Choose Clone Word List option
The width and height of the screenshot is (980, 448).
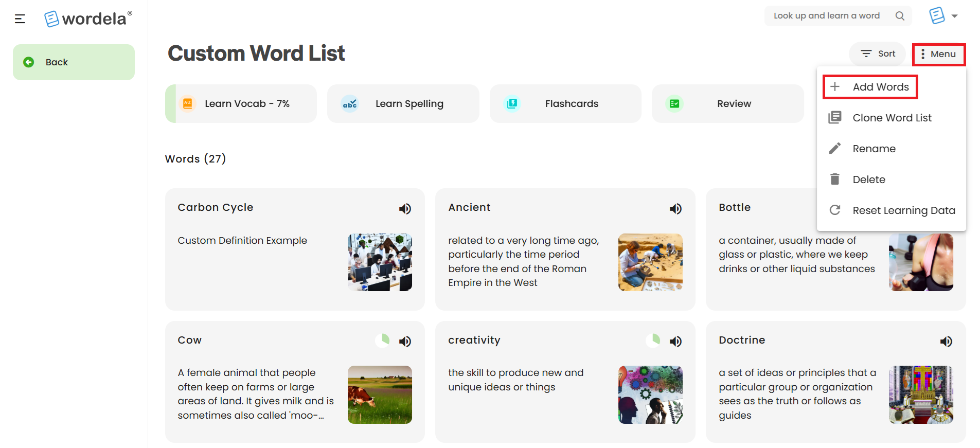point(892,118)
